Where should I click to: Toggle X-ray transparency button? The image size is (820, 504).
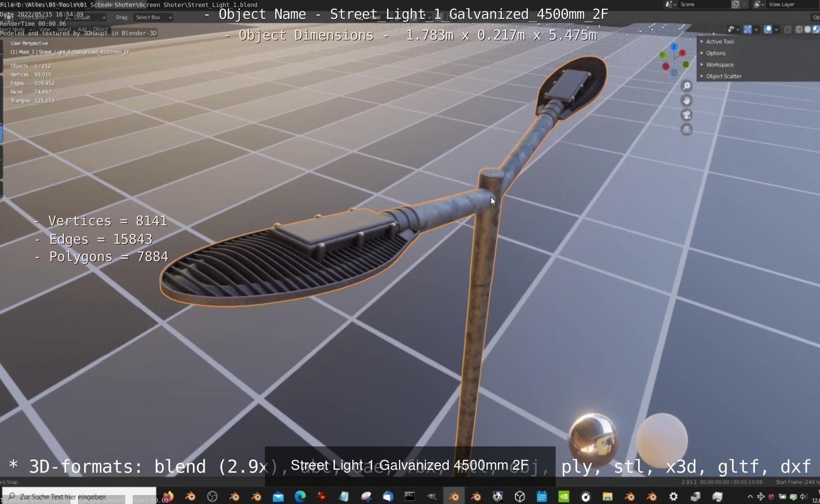click(x=788, y=29)
